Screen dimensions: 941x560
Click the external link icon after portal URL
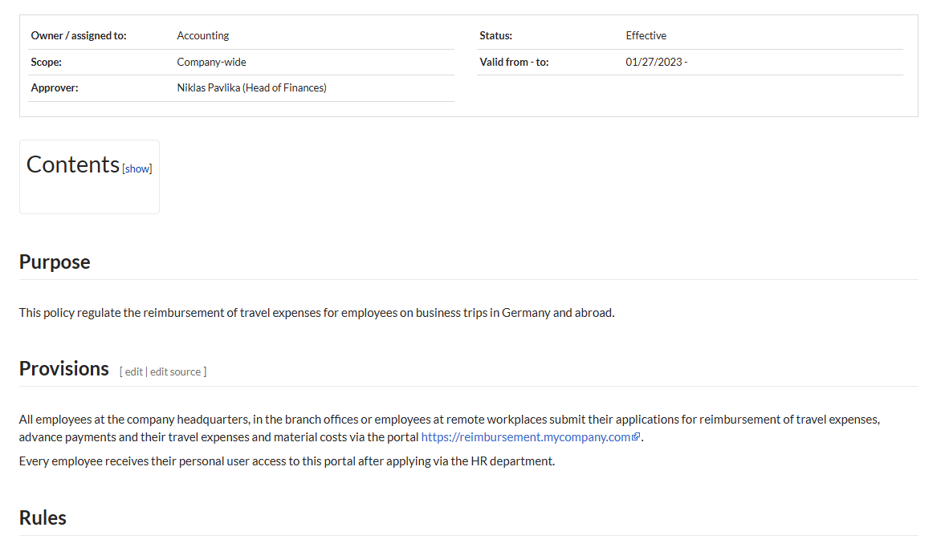click(x=636, y=436)
